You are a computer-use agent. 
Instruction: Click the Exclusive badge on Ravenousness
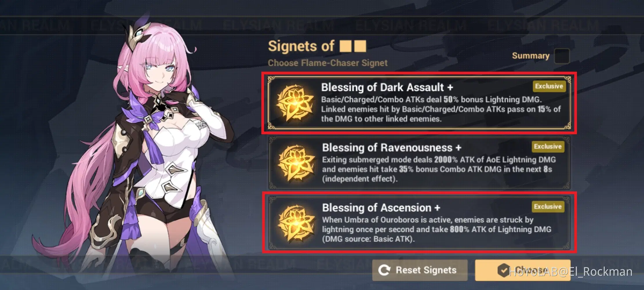pos(548,147)
